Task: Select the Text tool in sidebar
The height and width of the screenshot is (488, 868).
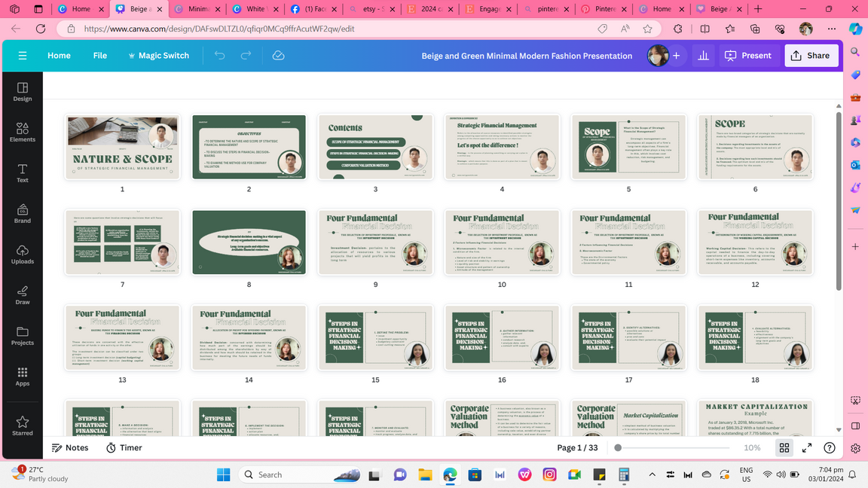Action: [x=23, y=173]
